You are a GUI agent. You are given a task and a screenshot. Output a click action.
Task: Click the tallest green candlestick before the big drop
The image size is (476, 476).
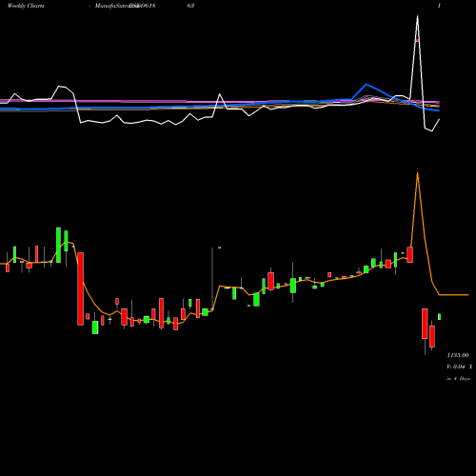(x=58, y=245)
